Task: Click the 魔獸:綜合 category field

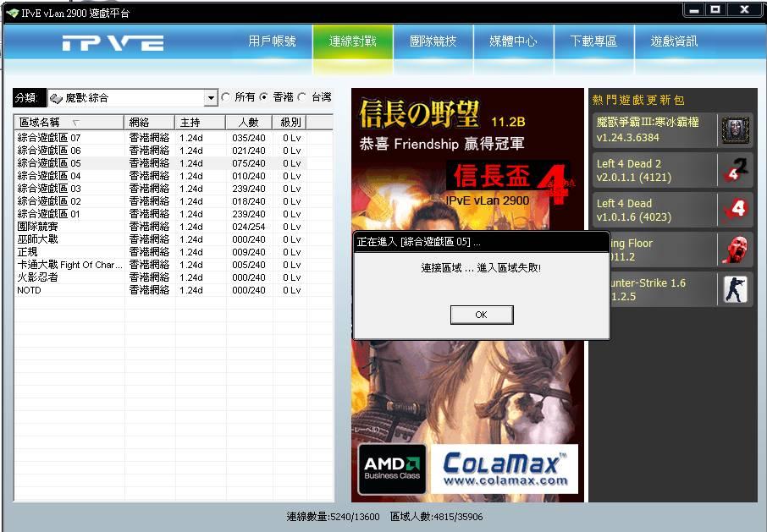Action: (132, 98)
